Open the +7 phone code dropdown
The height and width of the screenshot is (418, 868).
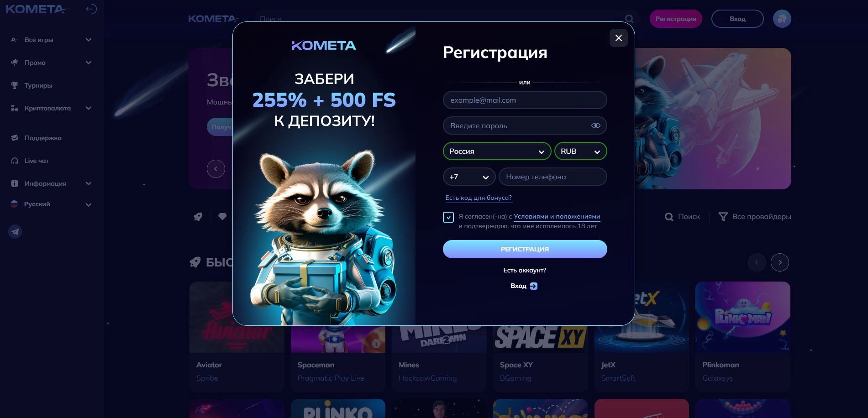469,177
